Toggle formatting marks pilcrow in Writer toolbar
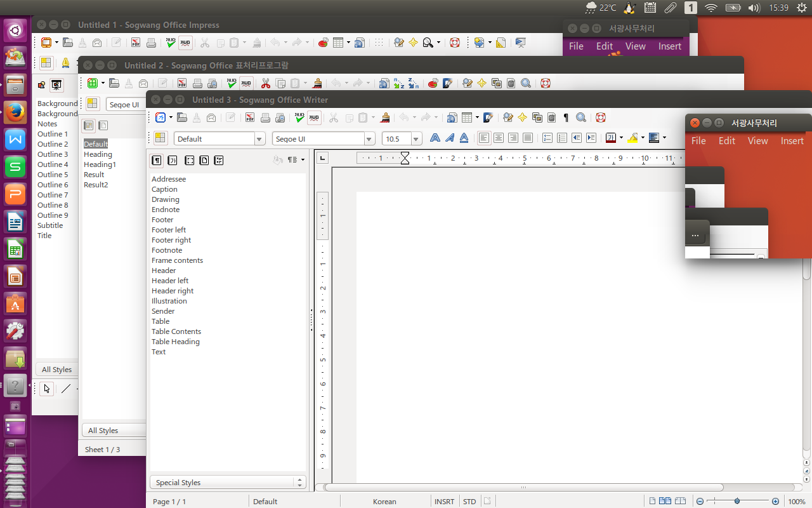Image resolution: width=812 pixels, height=508 pixels. 566,117
